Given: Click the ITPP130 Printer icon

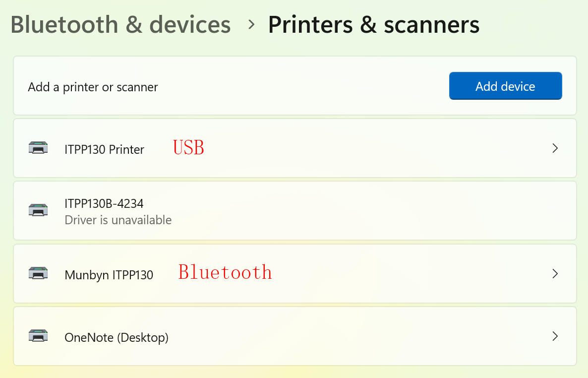Looking at the screenshot, I should pos(38,148).
